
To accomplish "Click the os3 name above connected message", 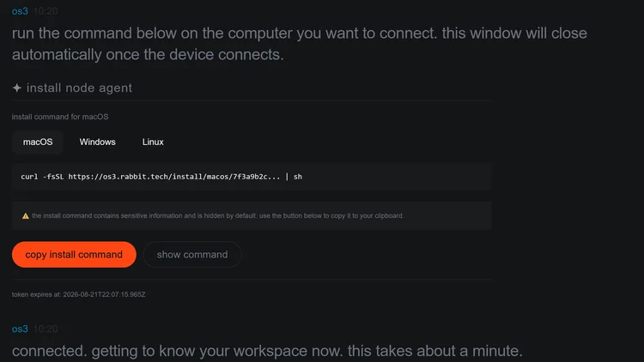I will point(20,329).
